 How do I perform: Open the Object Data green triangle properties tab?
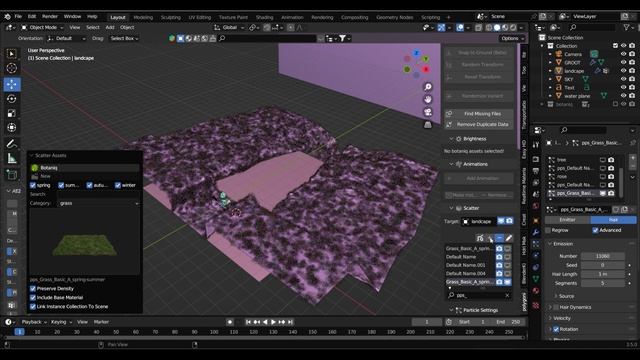(x=536, y=279)
